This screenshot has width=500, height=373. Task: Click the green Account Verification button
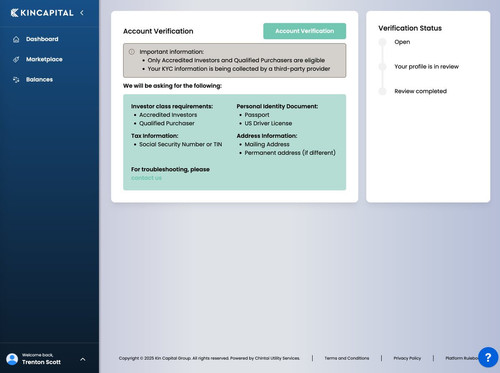304,31
